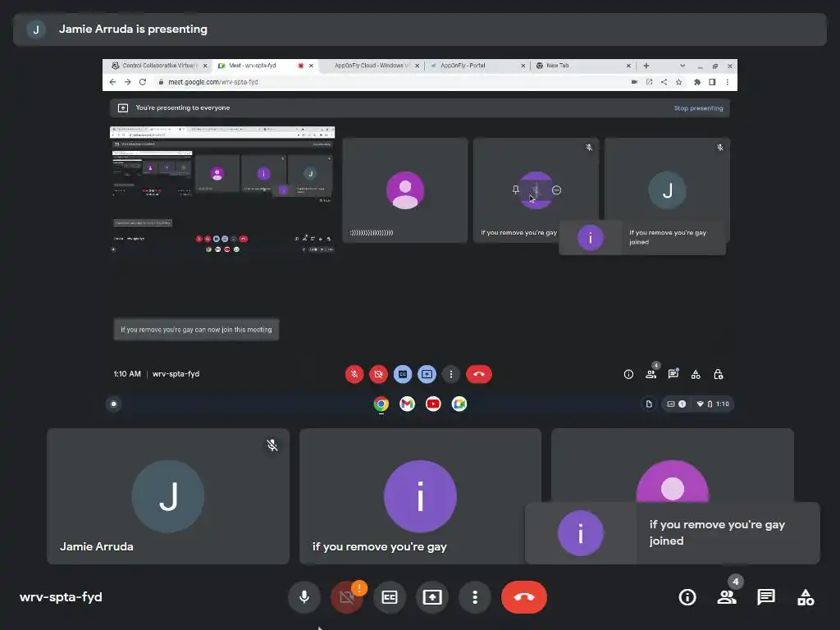The width and height of the screenshot is (840, 630).
Task: Click inner red leave call button in shared screen
Action: [479, 374]
